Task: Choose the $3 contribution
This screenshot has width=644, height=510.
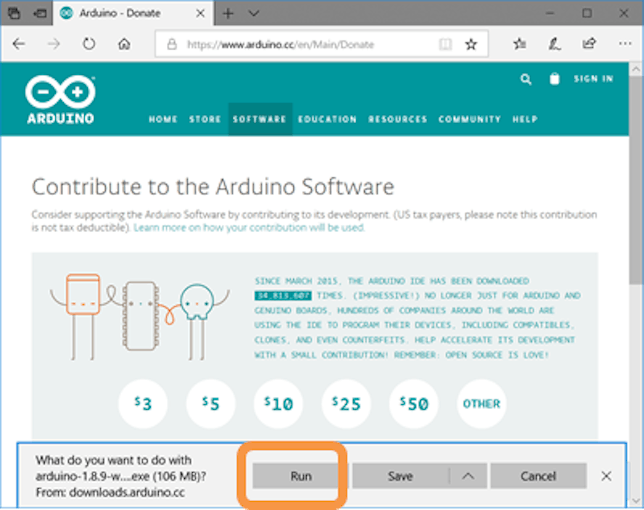Action: point(143,404)
